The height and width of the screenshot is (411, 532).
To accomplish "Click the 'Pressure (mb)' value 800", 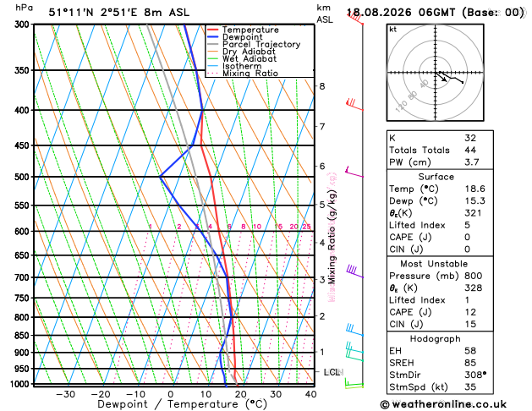I will [x=474, y=276].
